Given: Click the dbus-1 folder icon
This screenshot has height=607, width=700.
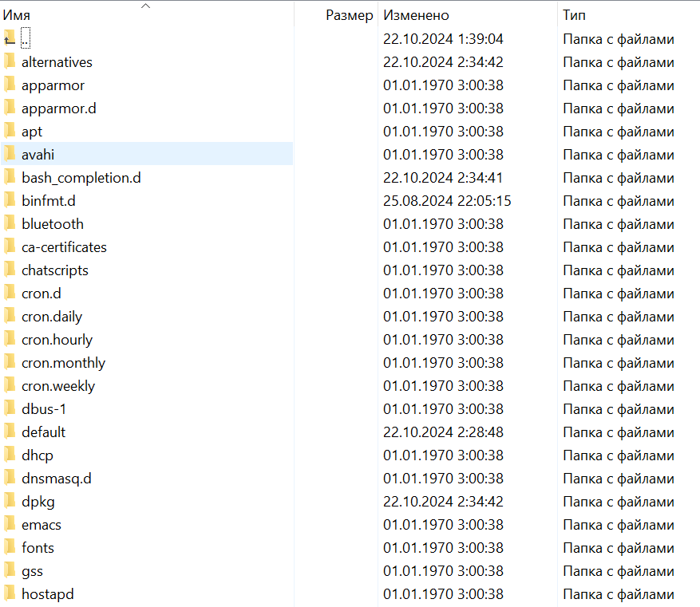Looking at the screenshot, I should tap(10, 409).
